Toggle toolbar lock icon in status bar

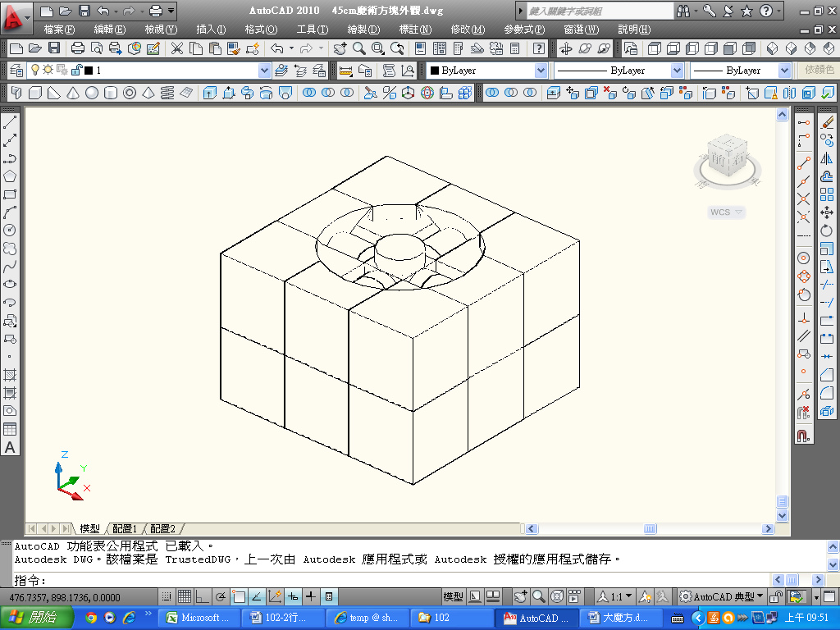[775, 596]
